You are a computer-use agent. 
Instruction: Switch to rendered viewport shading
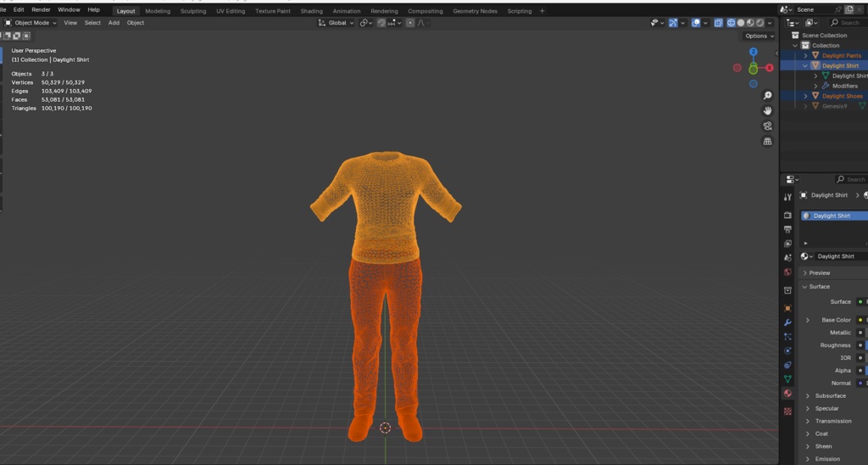[760, 23]
